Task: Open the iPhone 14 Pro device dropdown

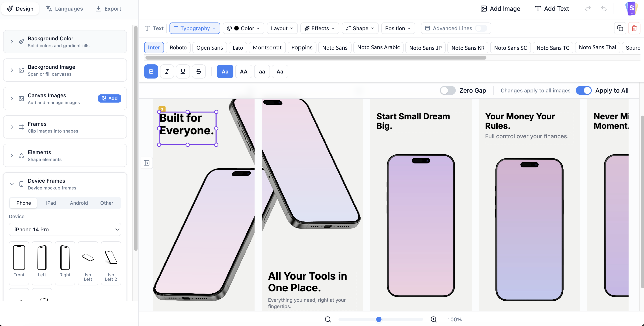Action: [x=65, y=229]
